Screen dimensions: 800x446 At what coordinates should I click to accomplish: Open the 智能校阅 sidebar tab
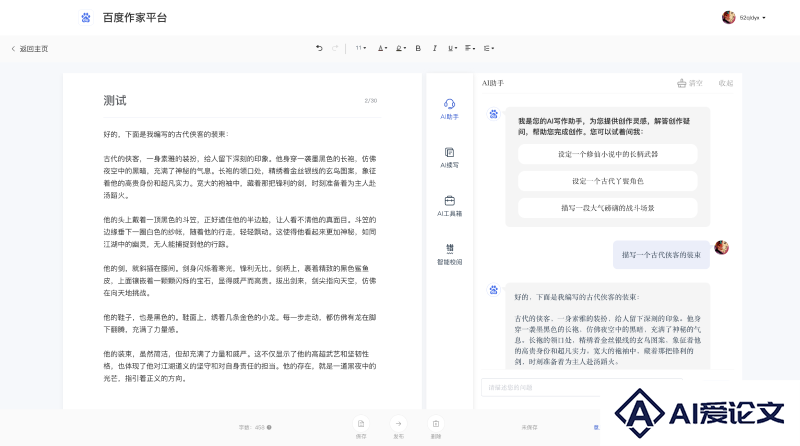coord(449,255)
